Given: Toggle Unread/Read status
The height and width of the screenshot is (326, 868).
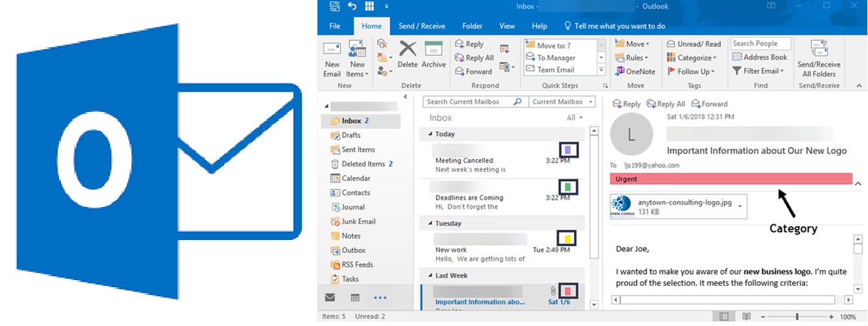Looking at the screenshot, I should [x=694, y=44].
